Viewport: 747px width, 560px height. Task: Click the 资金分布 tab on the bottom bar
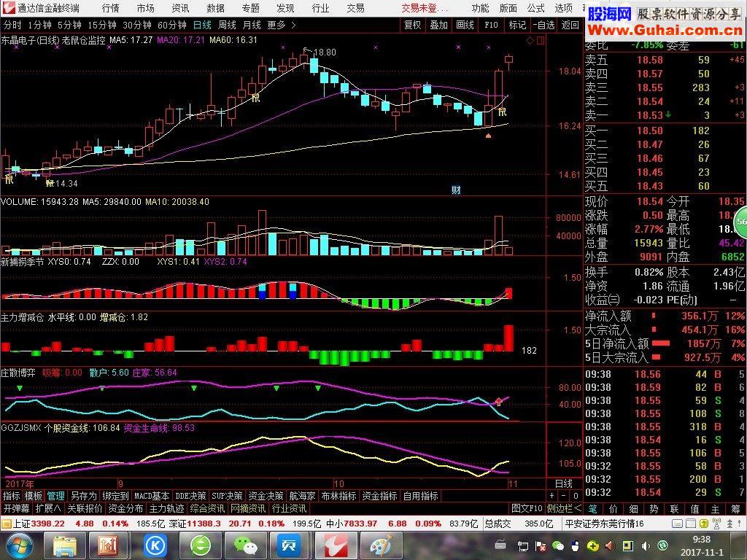[125, 508]
